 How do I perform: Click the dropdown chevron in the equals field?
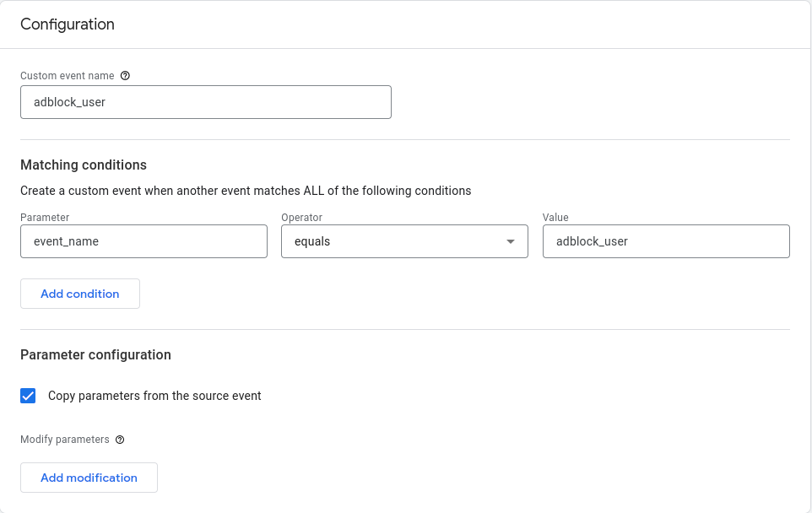click(x=511, y=241)
